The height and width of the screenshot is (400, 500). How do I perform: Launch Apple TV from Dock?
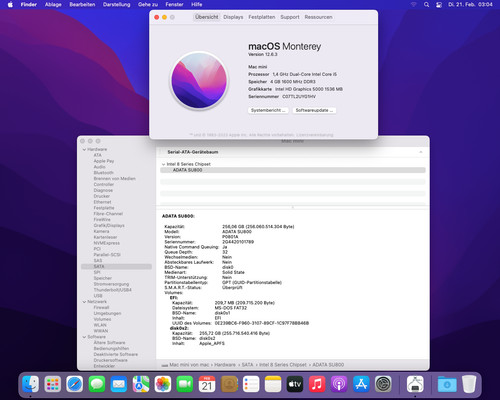tap(295, 384)
